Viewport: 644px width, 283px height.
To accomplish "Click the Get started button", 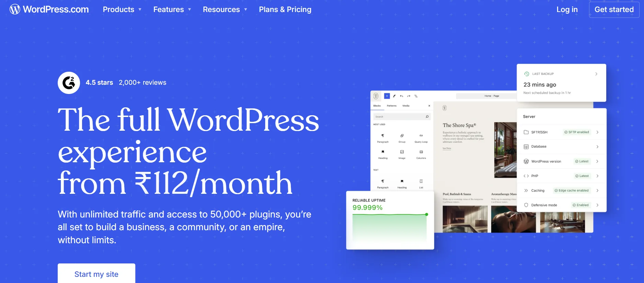I will (614, 10).
